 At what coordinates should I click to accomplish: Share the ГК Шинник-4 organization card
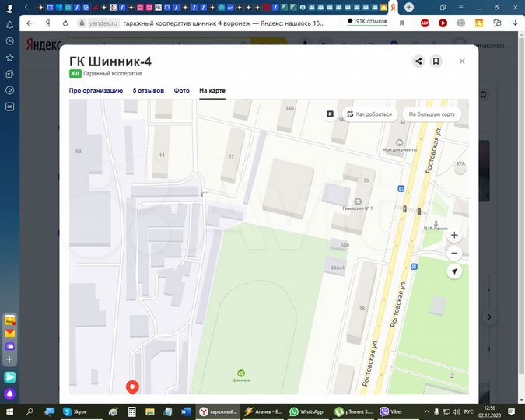418,61
